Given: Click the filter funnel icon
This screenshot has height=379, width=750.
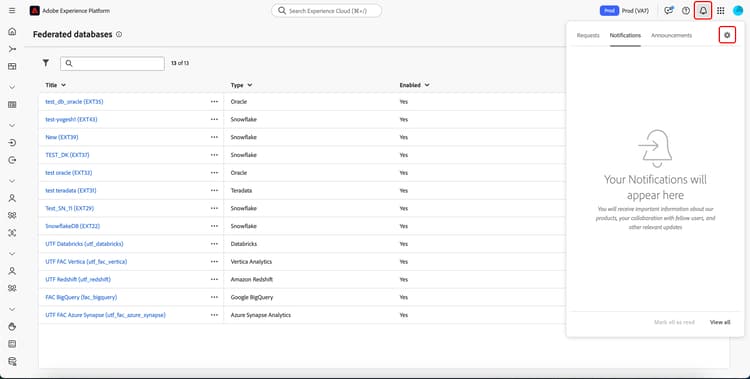Looking at the screenshot, I should click(45, 63).
